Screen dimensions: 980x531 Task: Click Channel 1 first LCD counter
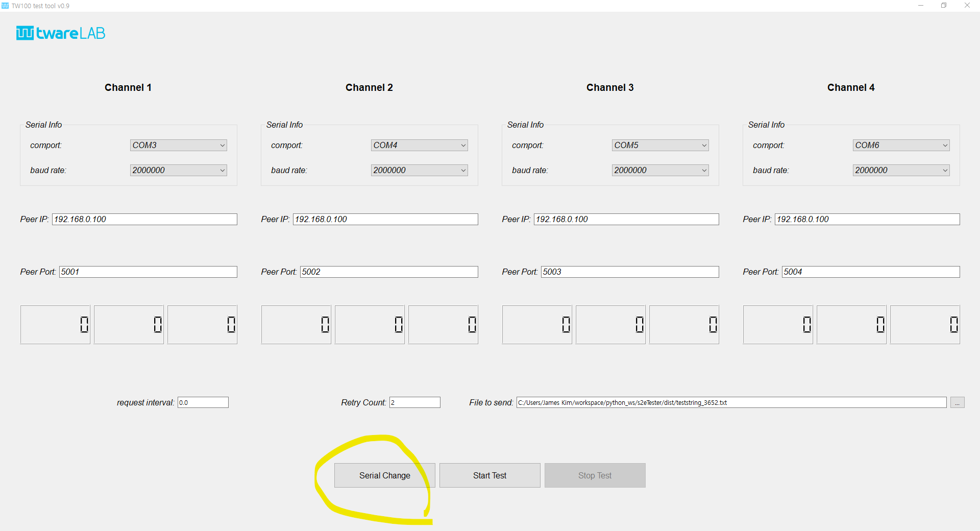(x=55, y=325)
